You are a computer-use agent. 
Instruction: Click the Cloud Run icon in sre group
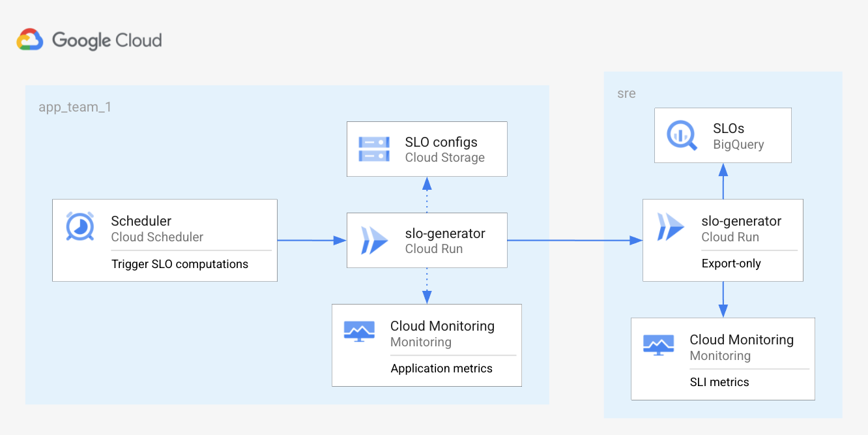pos(671,228)
